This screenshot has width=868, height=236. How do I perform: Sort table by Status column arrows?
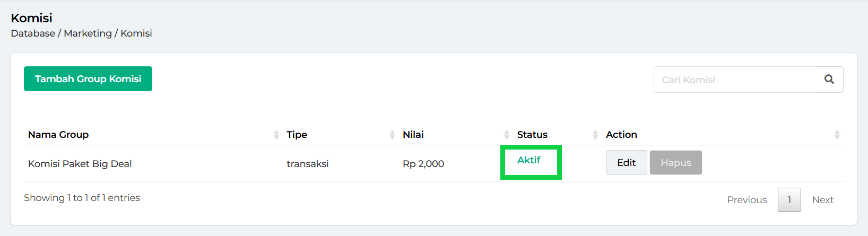click(595, 135)
